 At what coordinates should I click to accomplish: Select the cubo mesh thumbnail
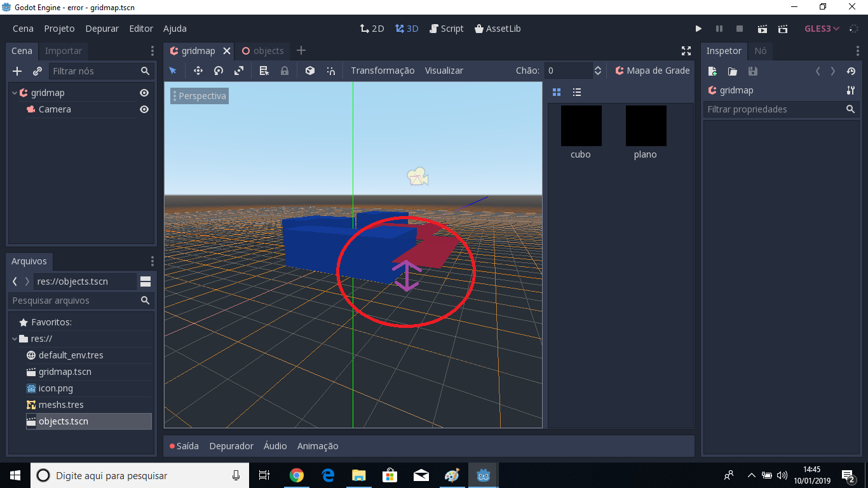[x=580, y=126]
